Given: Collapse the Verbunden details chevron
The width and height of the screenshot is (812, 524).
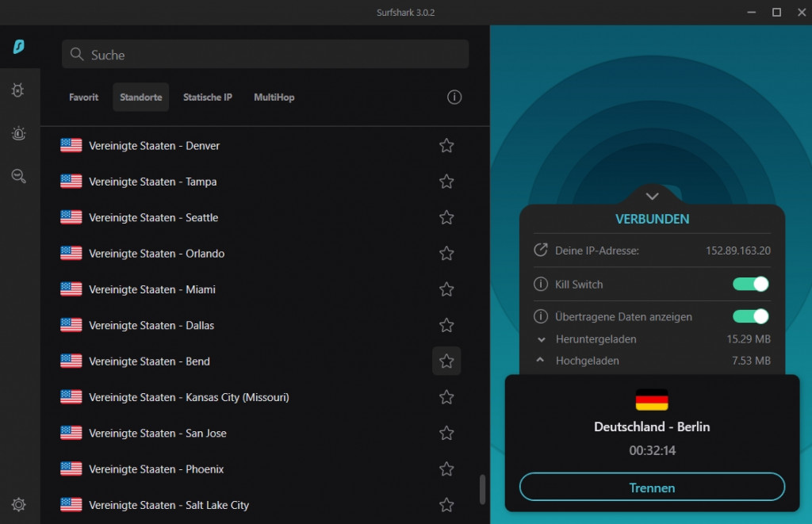Looking at the screenshot, I should [652, 197].
